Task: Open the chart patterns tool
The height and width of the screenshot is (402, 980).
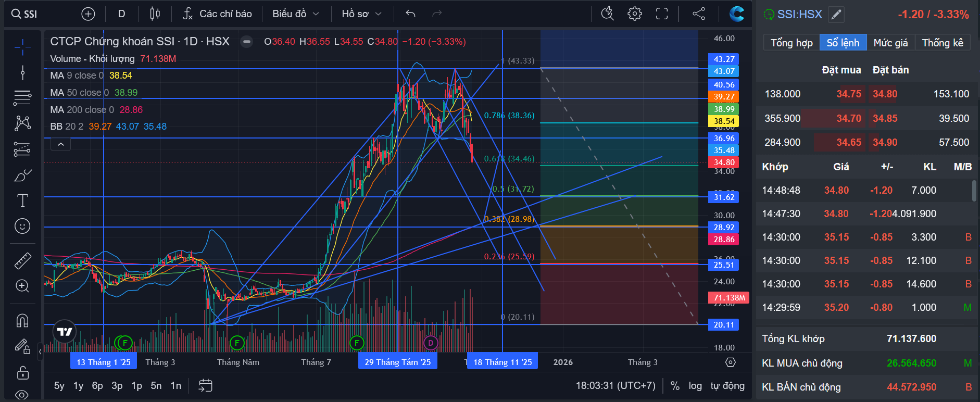Action: [x=22, y=123]
